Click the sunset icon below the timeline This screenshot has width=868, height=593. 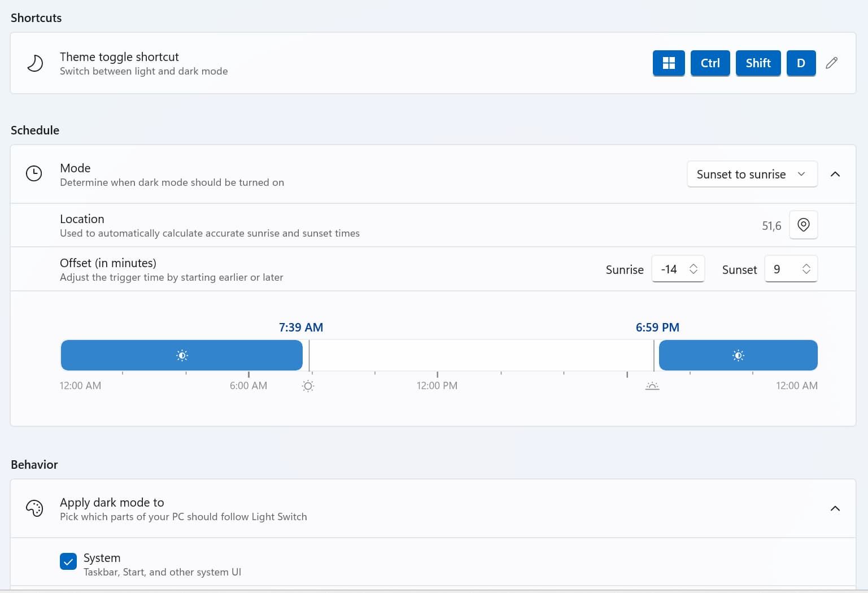(x=652, y=386)
